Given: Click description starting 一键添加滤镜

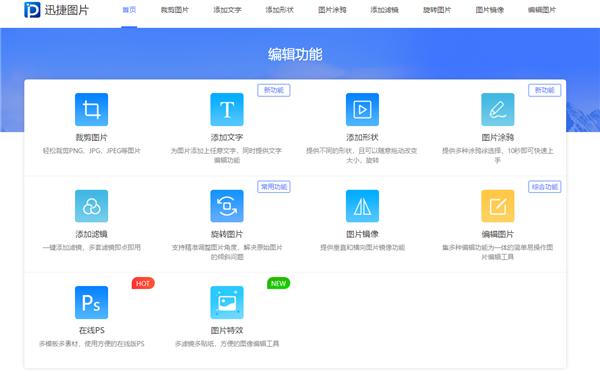Looking at the screenshot, I should point(91,247).
